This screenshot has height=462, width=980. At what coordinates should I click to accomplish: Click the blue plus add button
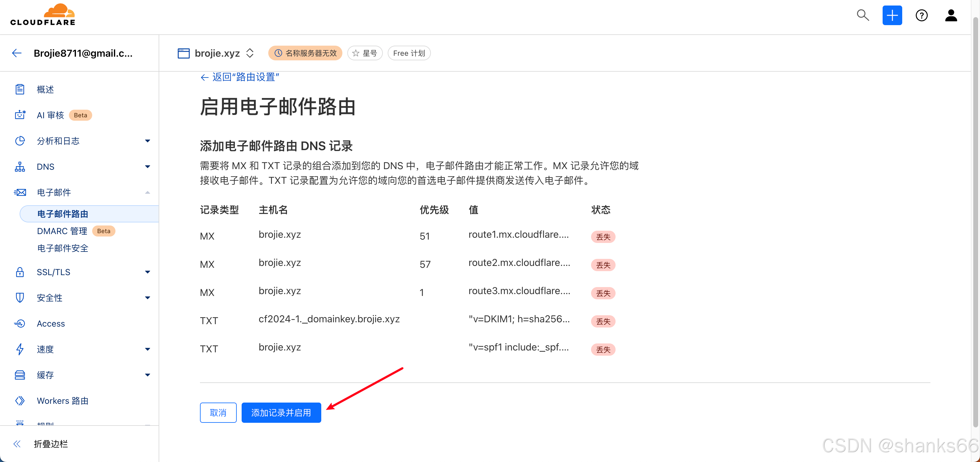tap(892, 15)
